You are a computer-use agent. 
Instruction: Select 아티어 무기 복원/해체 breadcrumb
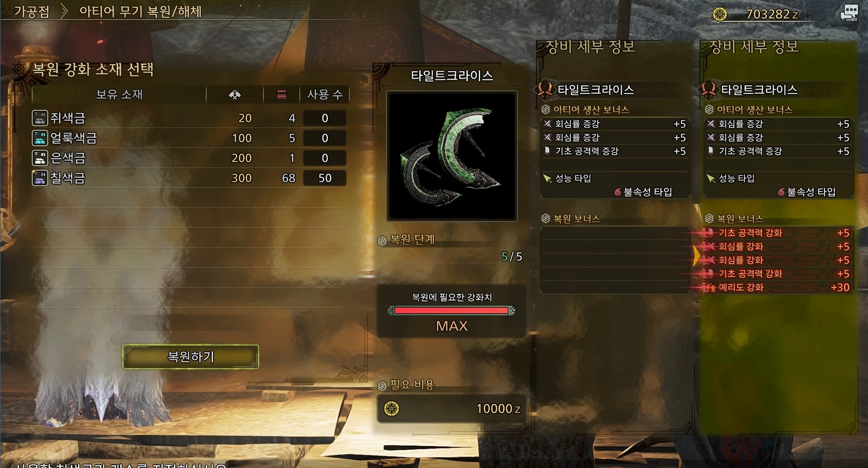[x=140, y=11]
